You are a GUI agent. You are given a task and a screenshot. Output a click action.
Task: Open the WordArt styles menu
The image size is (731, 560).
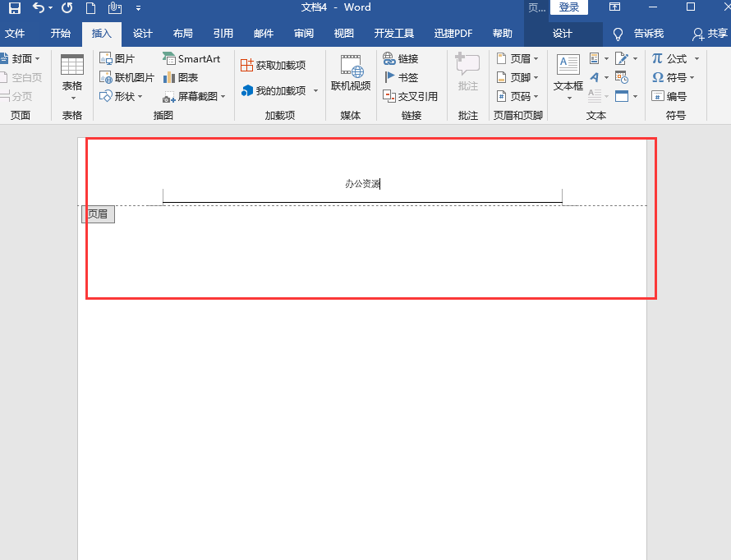click(x=599, y=77)
